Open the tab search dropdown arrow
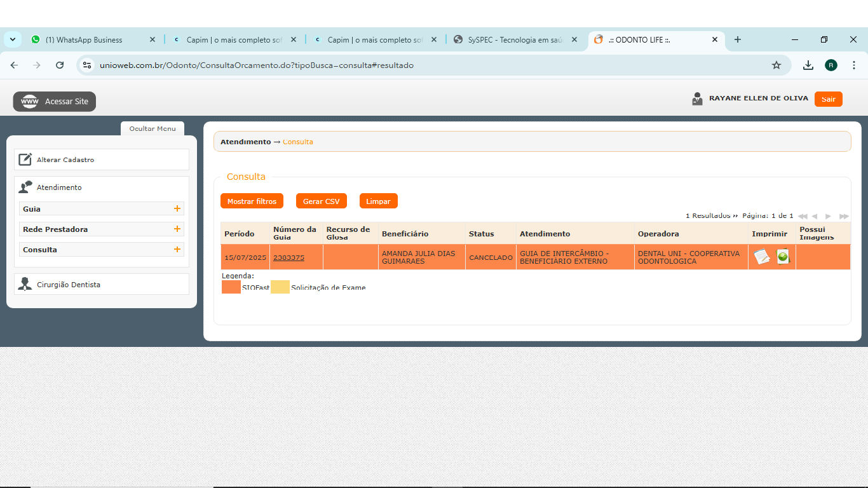Screen dimensions: 868x488 coord(12,39)
